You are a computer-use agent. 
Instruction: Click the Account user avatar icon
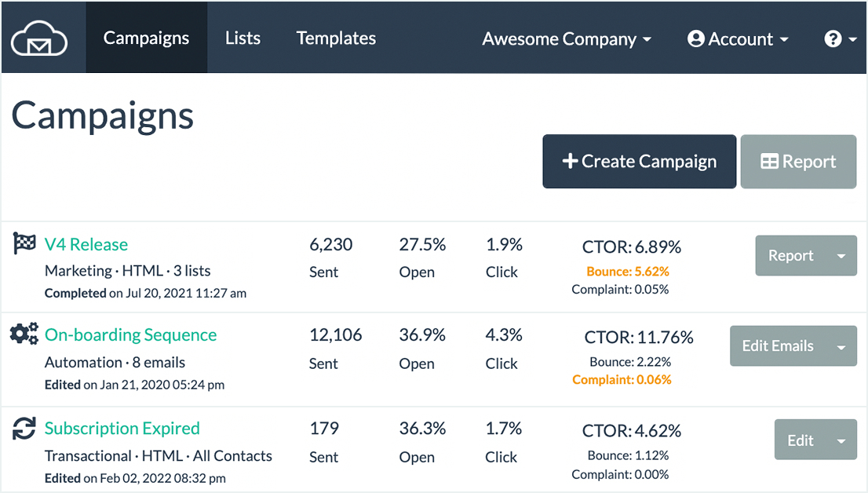(x=695, y=39)
